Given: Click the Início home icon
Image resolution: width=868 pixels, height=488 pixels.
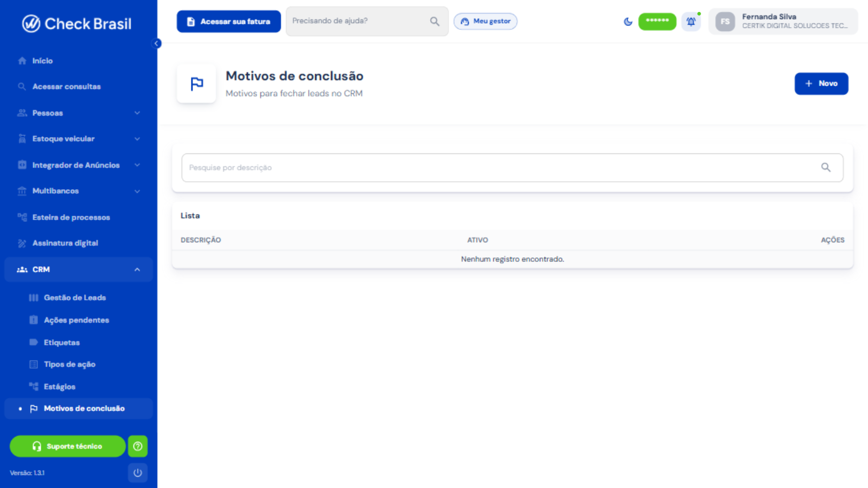Looking at the screenshot, I should tap(22, 61).
